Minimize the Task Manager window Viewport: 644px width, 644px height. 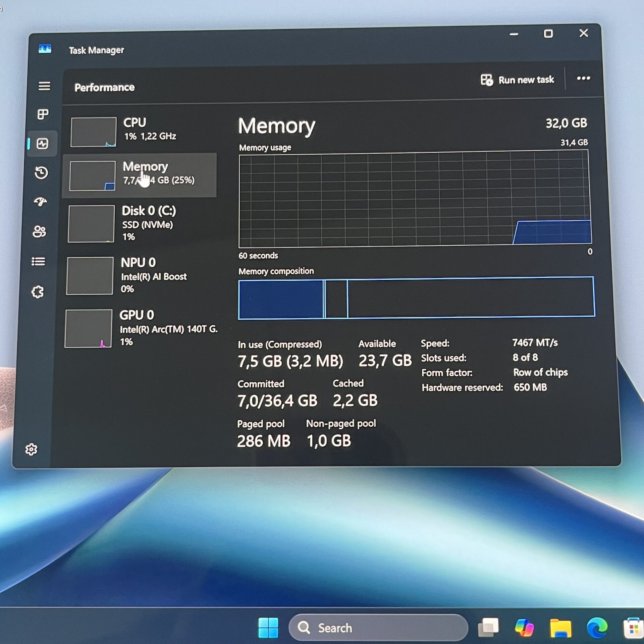[x=514, y=34]
